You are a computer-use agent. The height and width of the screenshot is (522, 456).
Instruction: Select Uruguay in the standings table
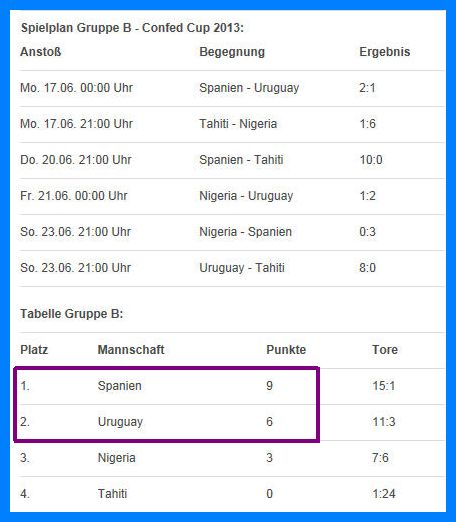pyautogui.click(x=120, y=422)
